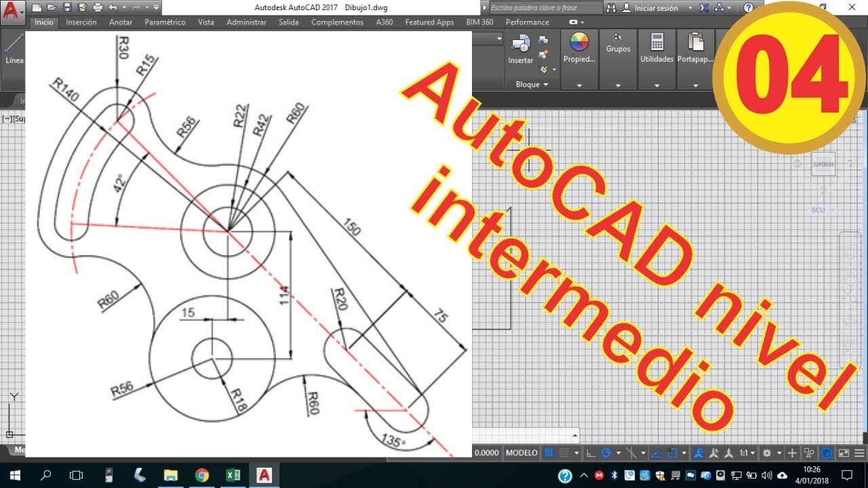Click Iniciar sesión sign-in button
The image size is (868, 488).
tap(655, 8)
